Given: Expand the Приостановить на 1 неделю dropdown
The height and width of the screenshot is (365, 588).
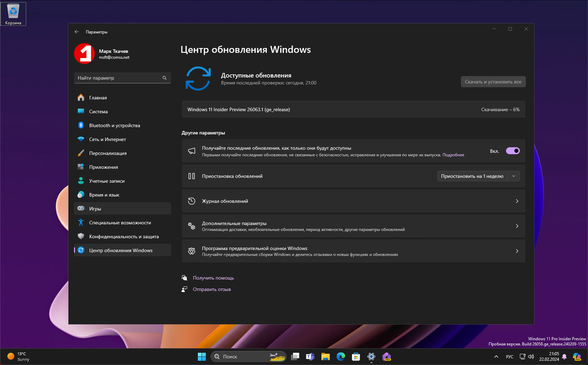Looking at the screenshot, I should pos(514,176).
